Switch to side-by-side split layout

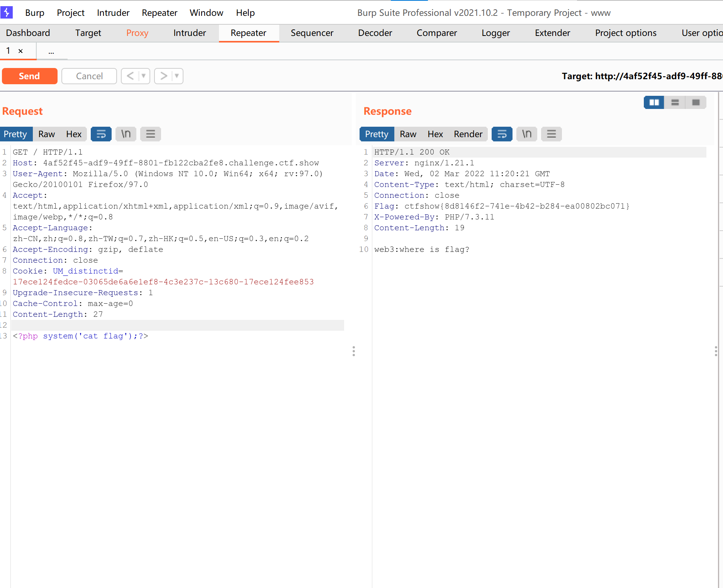654,102
